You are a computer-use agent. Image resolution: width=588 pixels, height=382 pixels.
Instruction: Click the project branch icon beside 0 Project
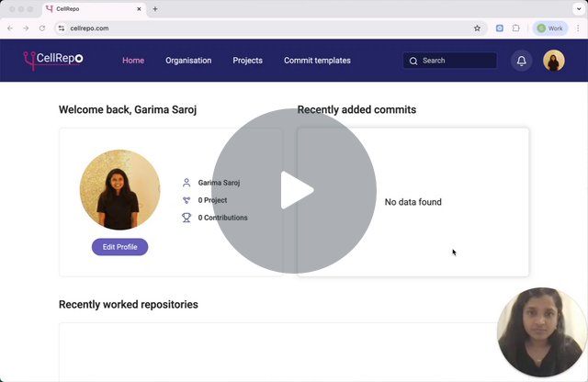tap(187, 200)
